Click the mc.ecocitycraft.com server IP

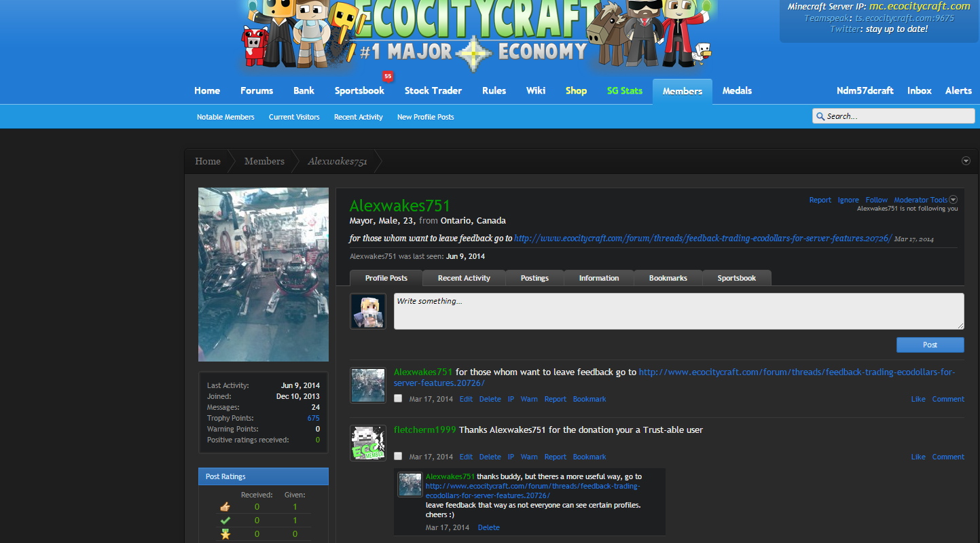[x=920, y=6]
